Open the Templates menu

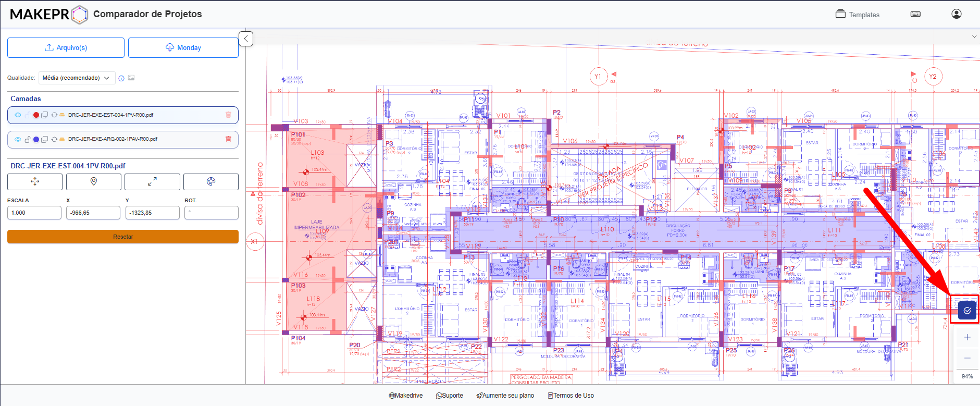(858, 15)
